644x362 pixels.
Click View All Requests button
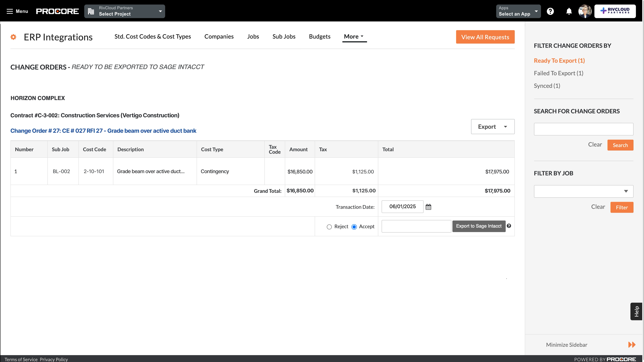[x=485, y=37]
